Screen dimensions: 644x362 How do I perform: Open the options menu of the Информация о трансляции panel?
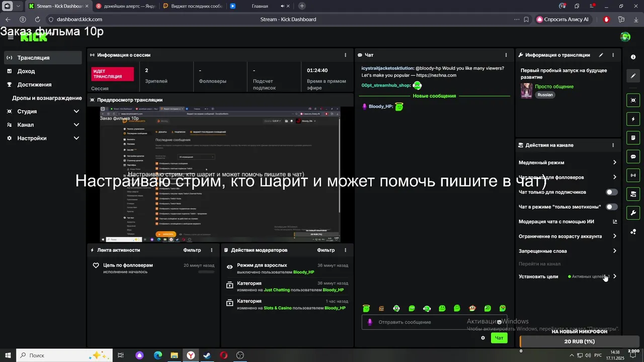613,55
